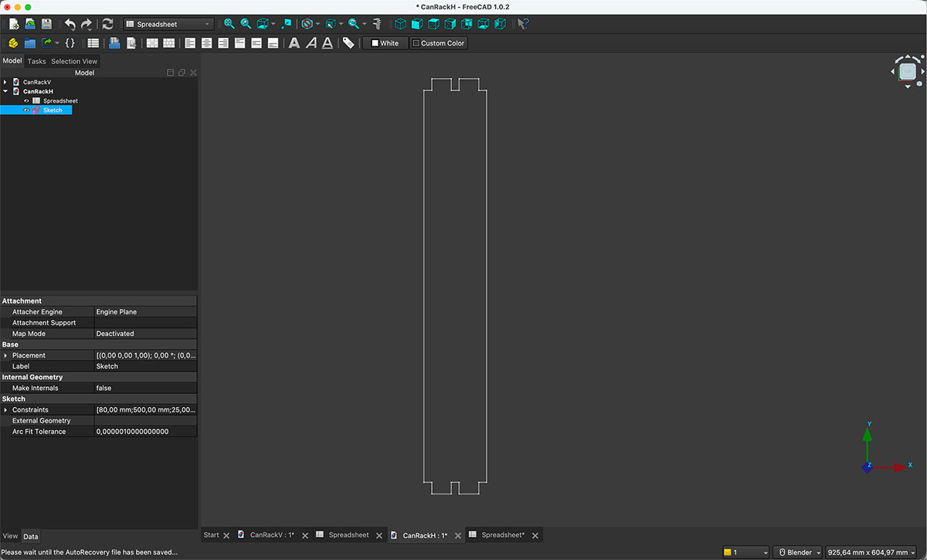Click the Label value field Sketch
Screen dimensions: 927x560
tap(145, 366)
